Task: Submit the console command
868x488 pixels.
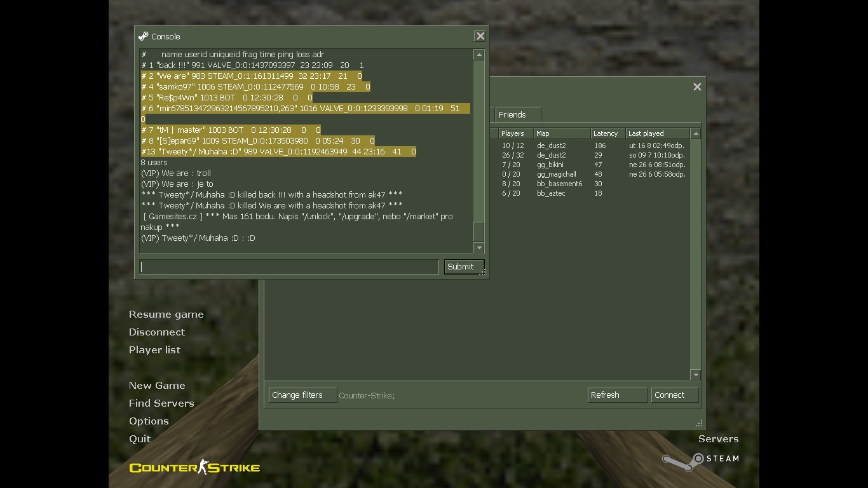Action: (x=464, y=267)
